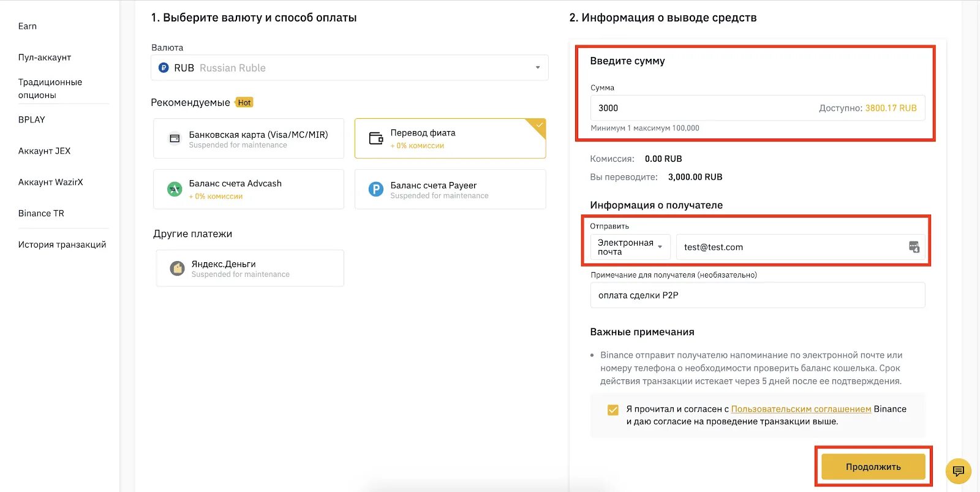This screenshot has width=980, height=492.
Task: Click the Информация о получателе heading
Action: coord(657,205)
